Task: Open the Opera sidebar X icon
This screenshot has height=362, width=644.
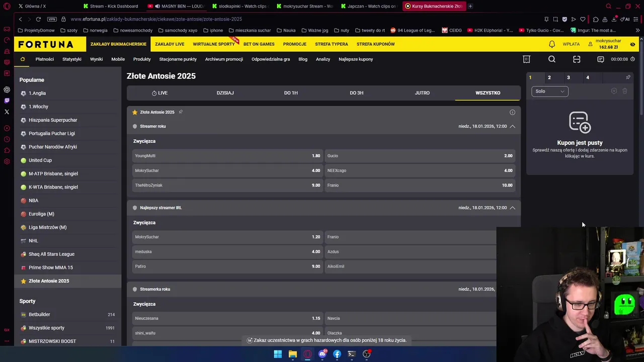Action: click(7, 112)
